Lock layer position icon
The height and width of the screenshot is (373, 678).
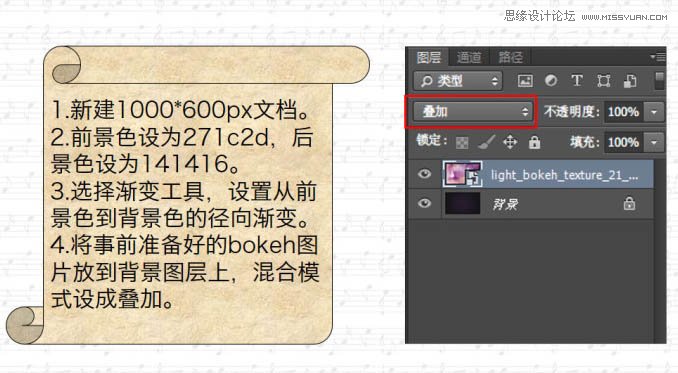(510, 142)
